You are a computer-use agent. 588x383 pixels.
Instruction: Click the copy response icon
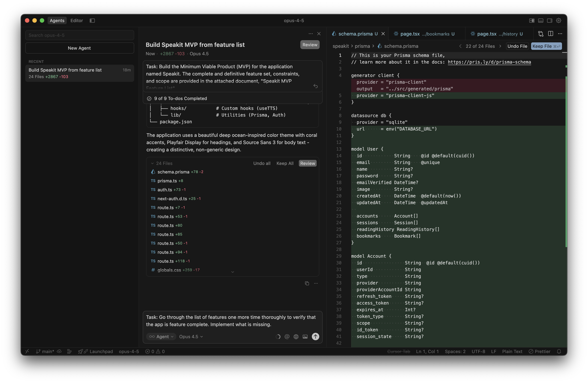pyautogui.click(x=307, y=283)
